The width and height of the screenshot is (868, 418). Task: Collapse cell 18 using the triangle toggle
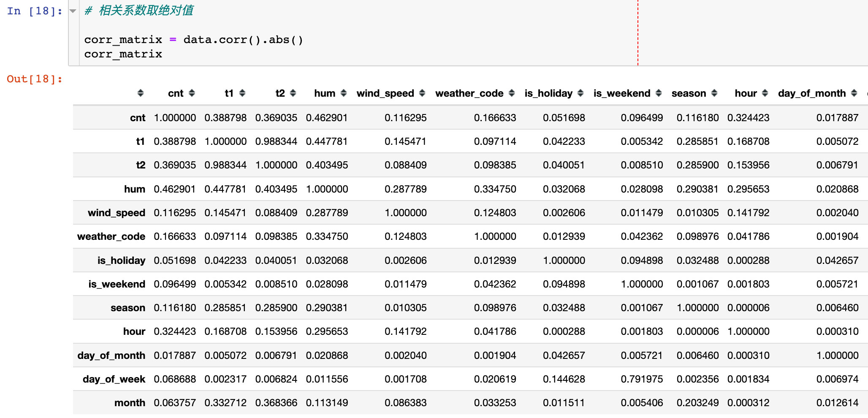[x=73, y=11]
